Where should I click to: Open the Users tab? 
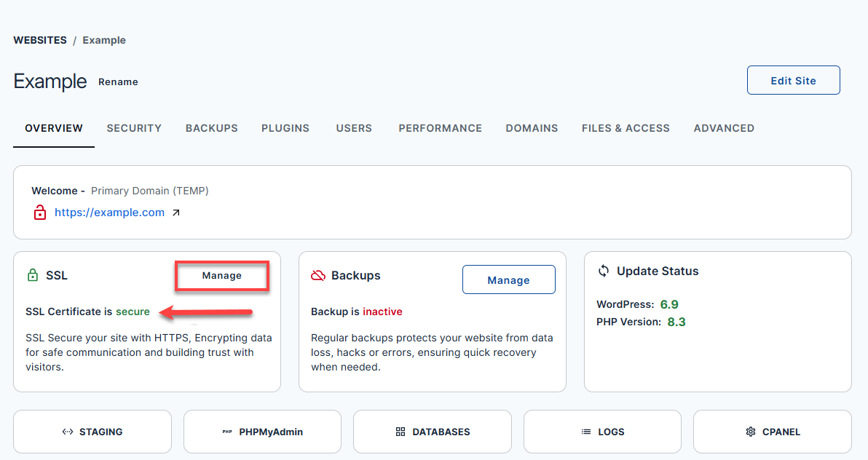click(x=354, y=128)
